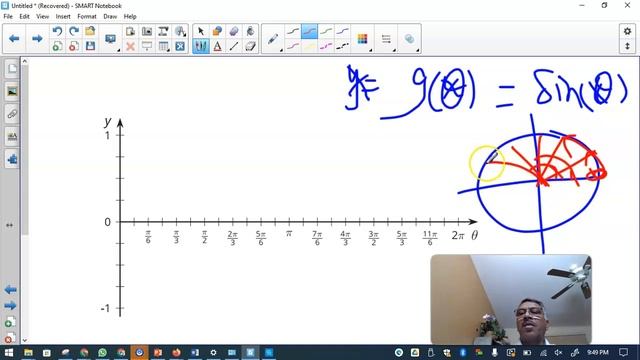
Task: Select the Fill bucket tool
Action: coord(250,31)
